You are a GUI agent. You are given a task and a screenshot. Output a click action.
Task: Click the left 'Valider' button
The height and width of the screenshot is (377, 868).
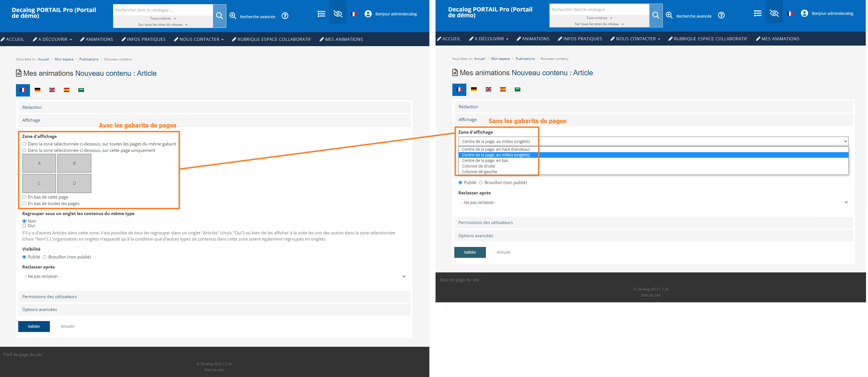tap(34, 326)
